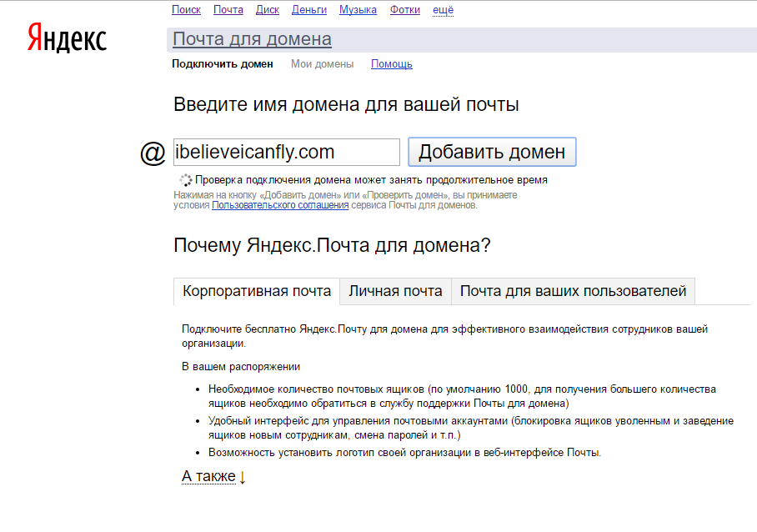The width and height of the screenshot is (757, 532).
Task: Click the Добавить домен button
Action: pyautogui.click(x=492, y=152)
